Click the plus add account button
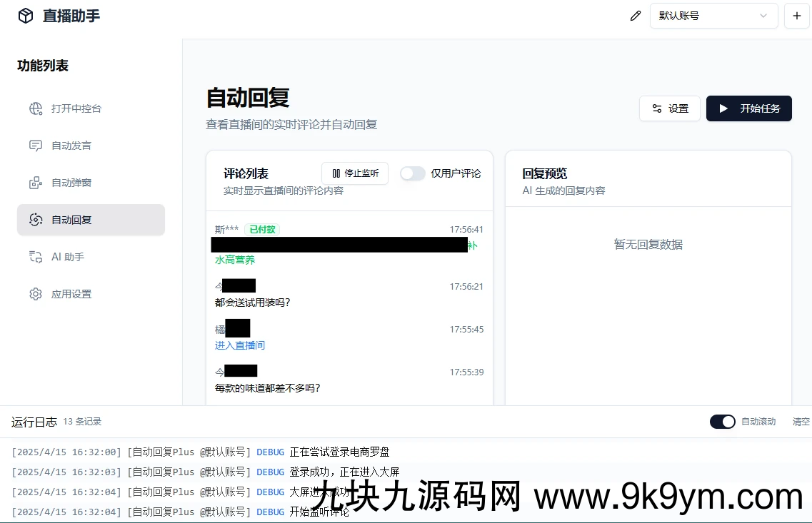The width and height of the screenshot is (812, 523). click(796, 16)
